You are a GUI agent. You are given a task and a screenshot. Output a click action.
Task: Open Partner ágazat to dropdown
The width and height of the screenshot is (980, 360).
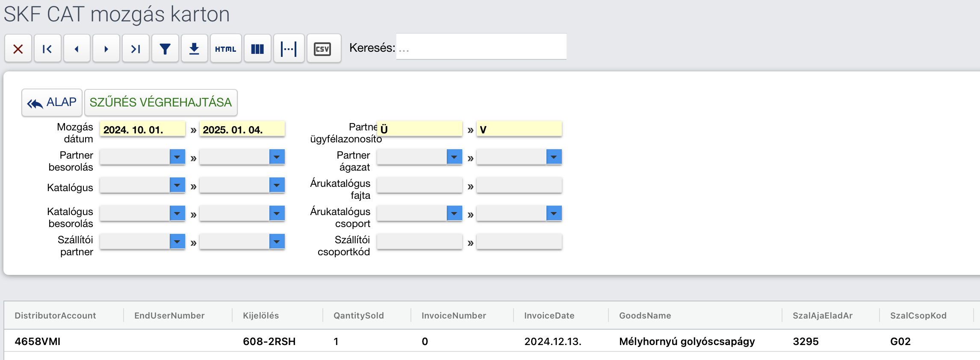pyautogui.click(x=554, y=157)
